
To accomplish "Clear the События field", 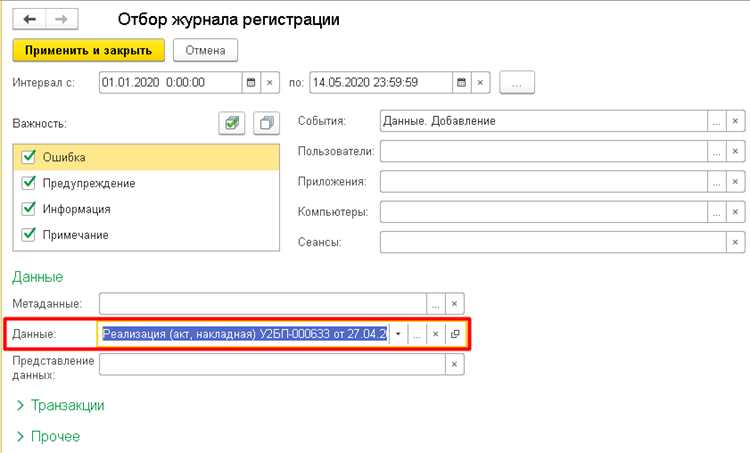I will click(736, 121).
